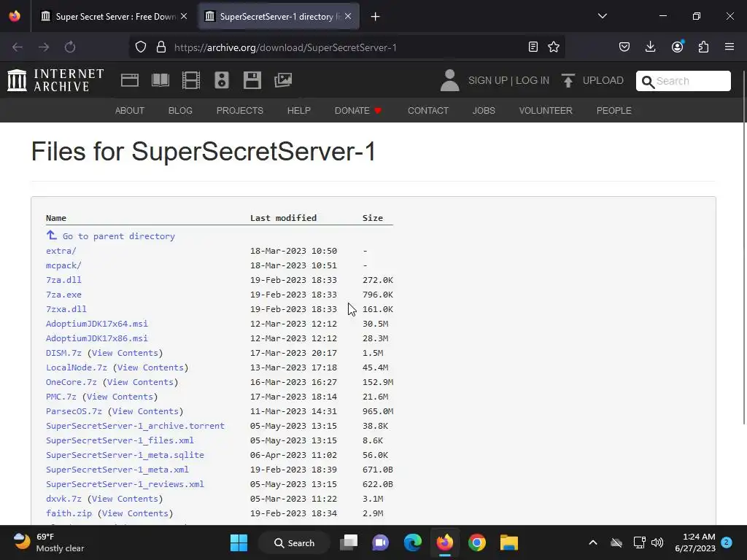Open volume control in tray
The image size is (747, 560).
657,542
